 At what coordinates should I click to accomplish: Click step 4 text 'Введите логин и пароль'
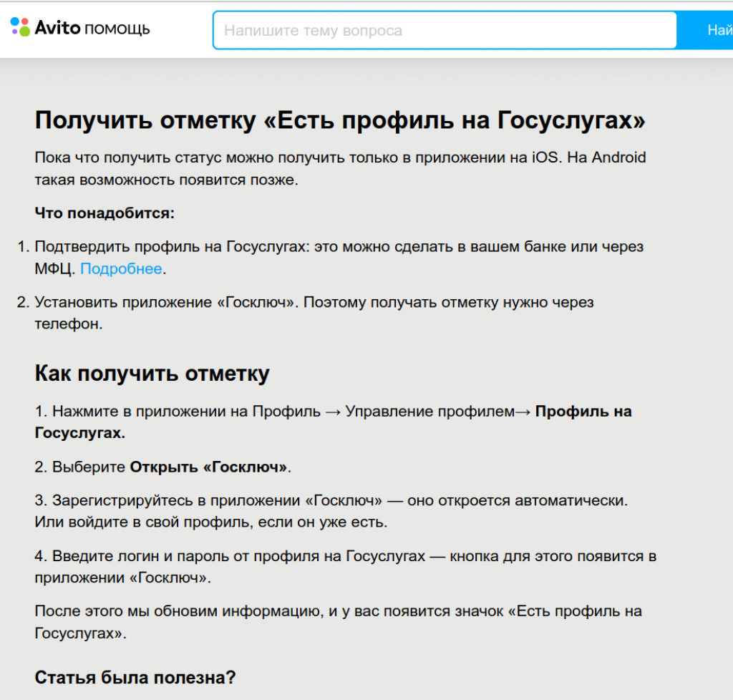pyautogui.click(x=346, y=567)
